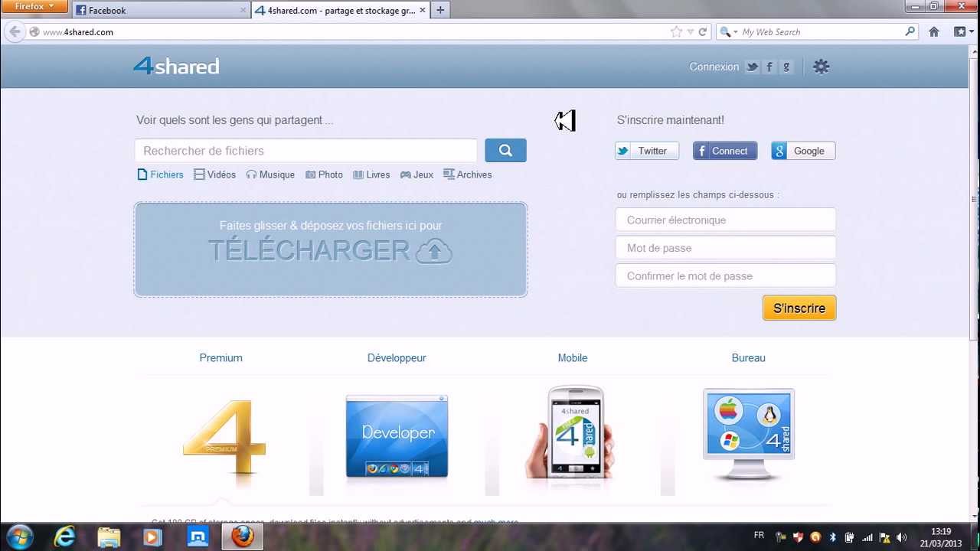Image resolution: width=980 pixels, height=551 pixels.
Task: Open the URL history dropdown arrow
Action: pyautogui.click(x=691, y=32)
